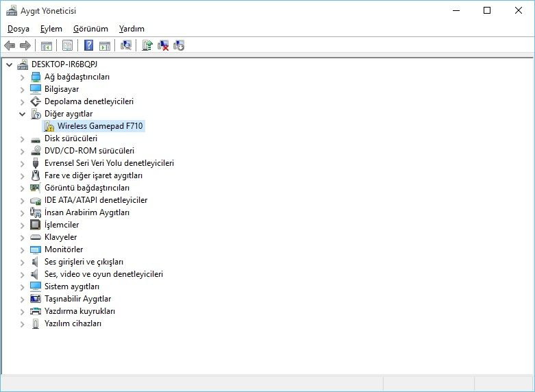This screenshot has height=392, width=535.
Task: Select DESKTOP-IR6BQPJ computer name
Action: point(64,64)
